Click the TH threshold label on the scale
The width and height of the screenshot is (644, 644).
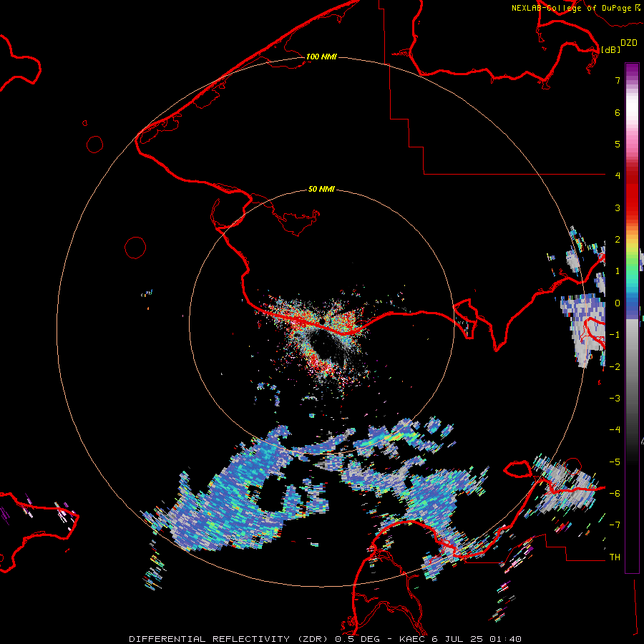(x=615, y=557)
